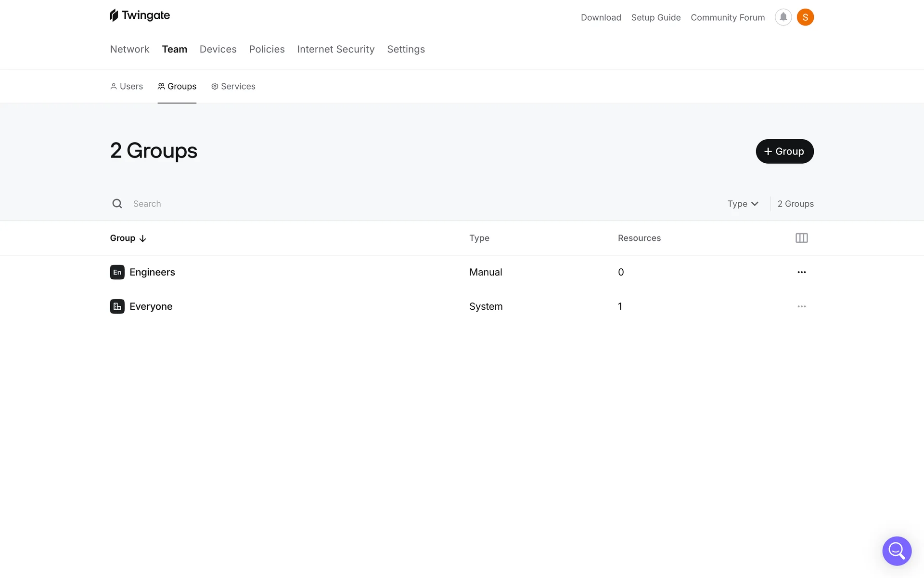Viewport: 924px width, 578px height.
Task: Switch to the Services tab
Action: pyautogui.click(x=233, y=86)
